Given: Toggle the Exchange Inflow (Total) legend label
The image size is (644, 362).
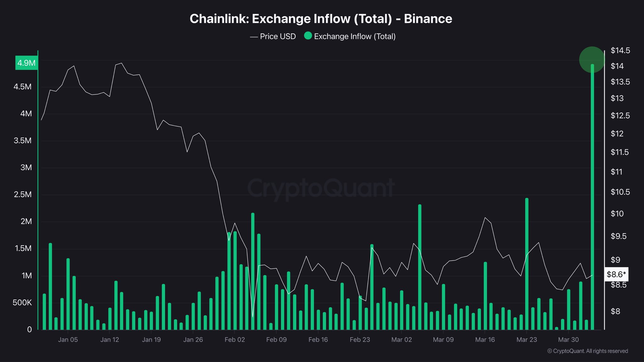Looking at the screenshot, I should [x=355, y=36].
